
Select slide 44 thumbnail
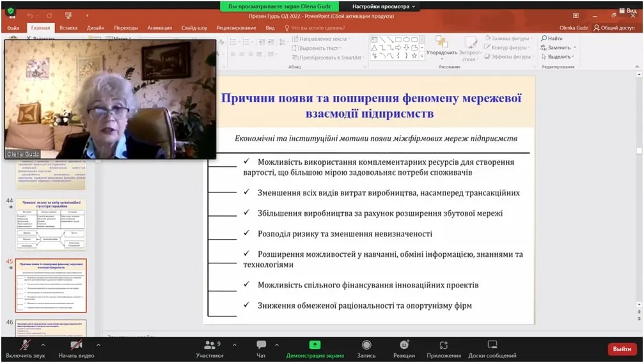(x=51, y=224)
